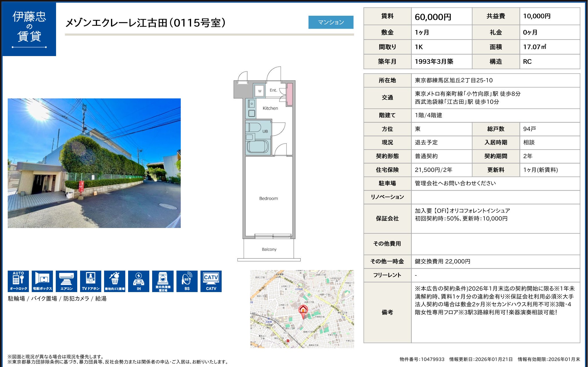
Task: Click the TVドアホン intercom icon
Action: (91, 281)
